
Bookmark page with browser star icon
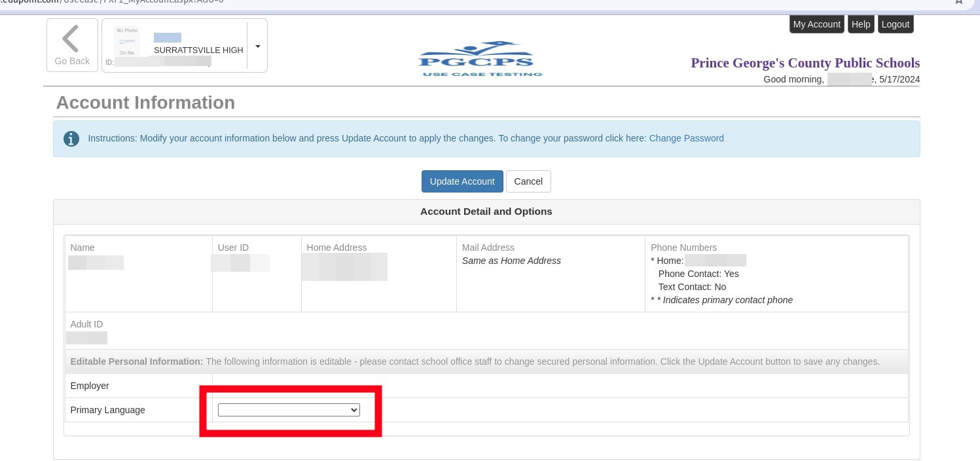[x=958, y=2]
